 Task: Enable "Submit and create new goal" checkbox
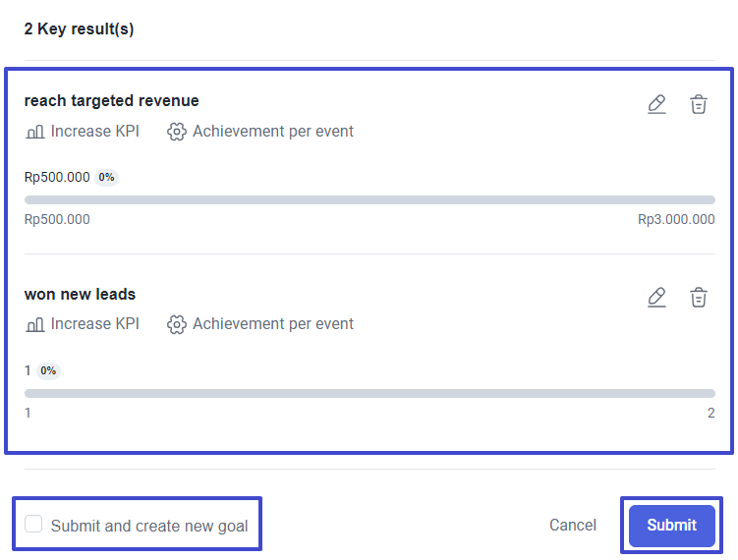(33, 525)
